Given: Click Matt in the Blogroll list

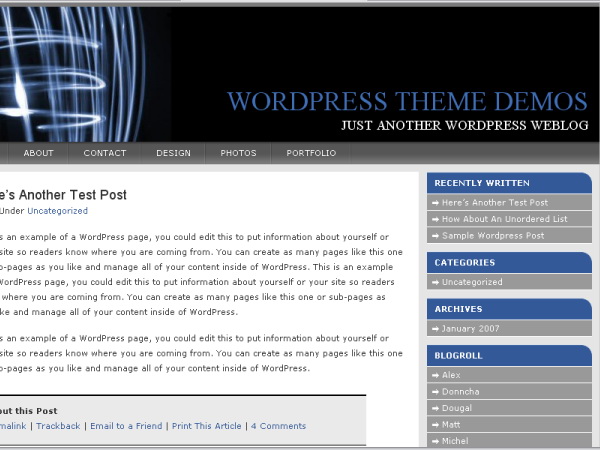Looking at the screenshot, I should (x=452, y=424).
